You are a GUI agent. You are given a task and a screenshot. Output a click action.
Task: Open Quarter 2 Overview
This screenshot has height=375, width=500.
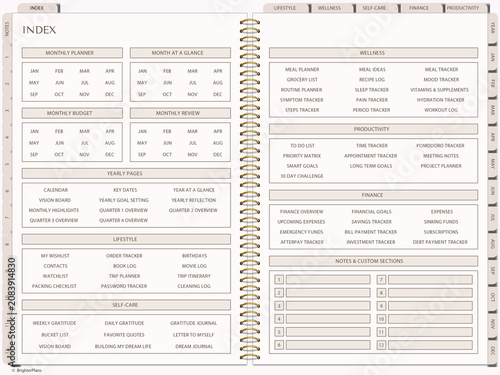[193, 210]
